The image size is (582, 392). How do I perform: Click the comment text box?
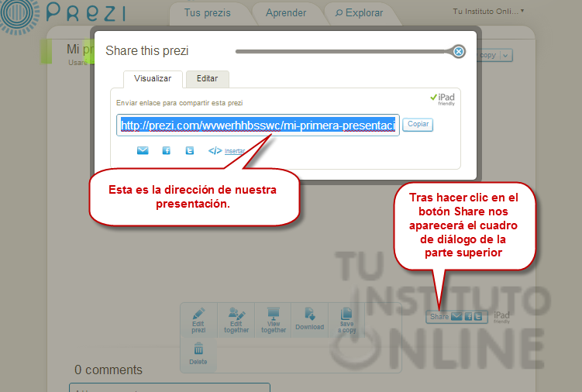(x=170, y=387)
